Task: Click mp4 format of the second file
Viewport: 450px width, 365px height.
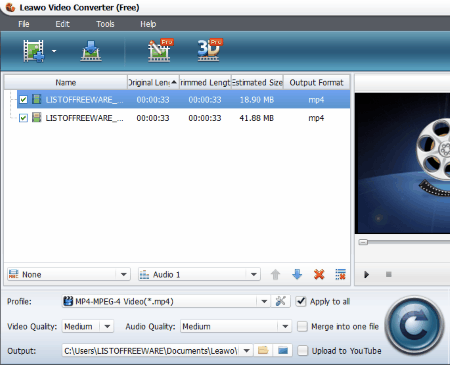Action: 316,118
